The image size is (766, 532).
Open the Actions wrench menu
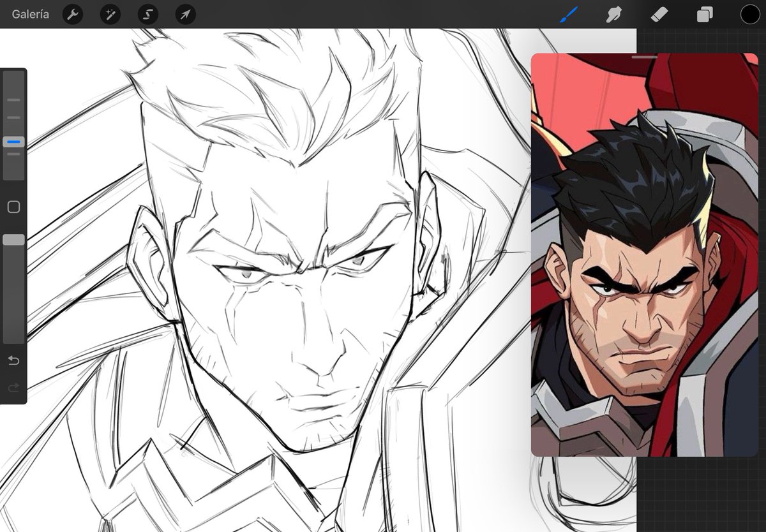[73, 14]
